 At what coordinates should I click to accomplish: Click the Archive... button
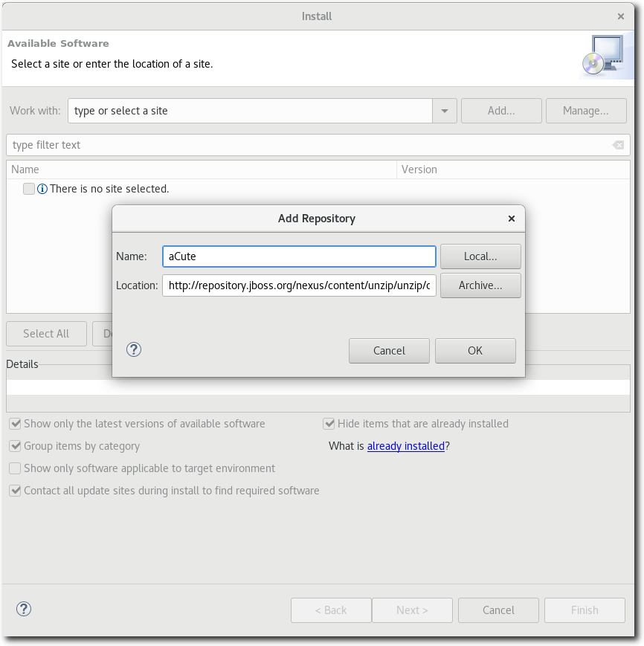pyautogui.click(x=480, y=285)
